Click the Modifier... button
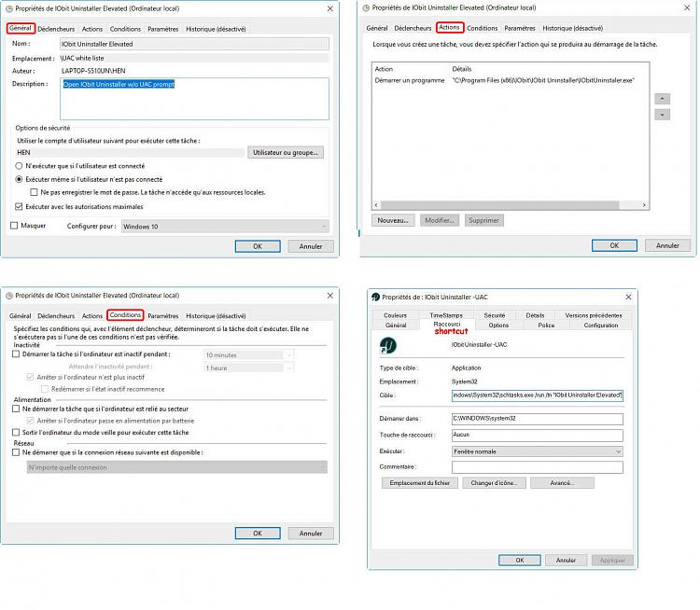 pyautogui.click(x=440, y=220)
